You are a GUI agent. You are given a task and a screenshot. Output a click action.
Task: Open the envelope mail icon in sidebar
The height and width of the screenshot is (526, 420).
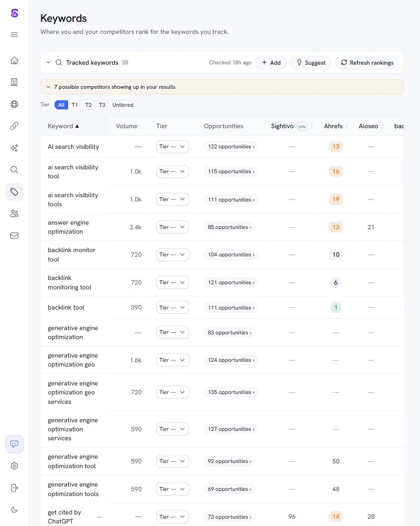point(14,235)
